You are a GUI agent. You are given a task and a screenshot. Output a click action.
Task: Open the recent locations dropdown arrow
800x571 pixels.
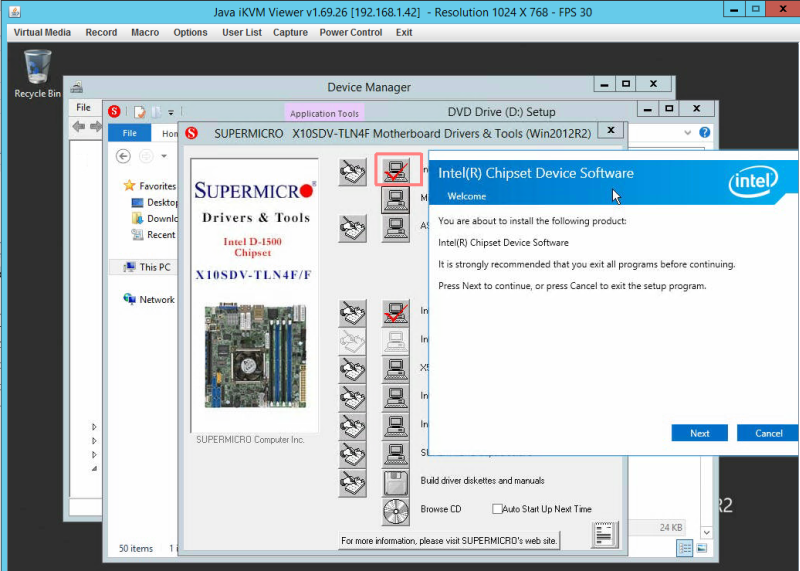[x=164, y=156]
